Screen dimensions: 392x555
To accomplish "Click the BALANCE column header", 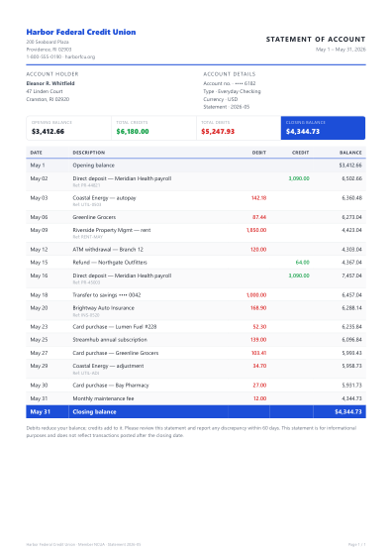I will point(350,153).
